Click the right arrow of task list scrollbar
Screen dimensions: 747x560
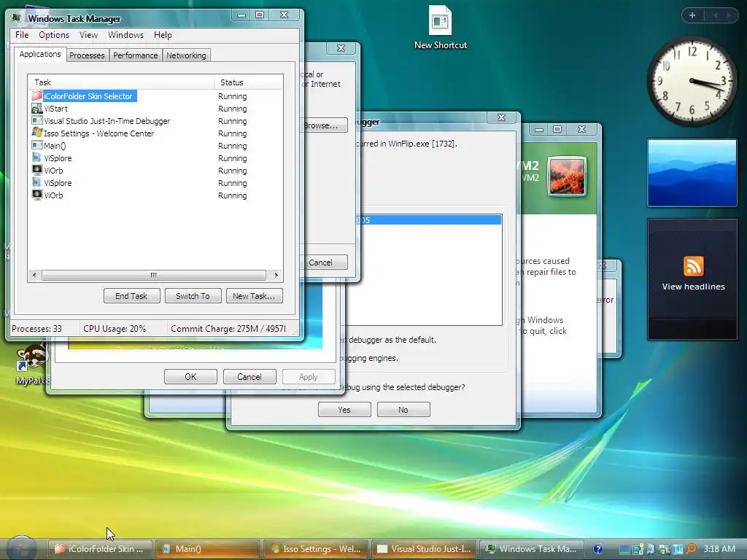coord(276,275)
